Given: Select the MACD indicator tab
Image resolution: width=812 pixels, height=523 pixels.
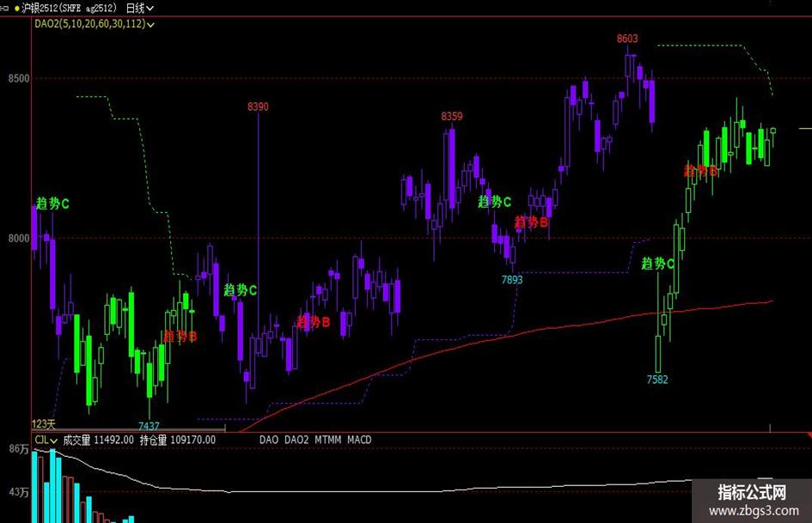Looking at the screenshot, I should (359, 440).
